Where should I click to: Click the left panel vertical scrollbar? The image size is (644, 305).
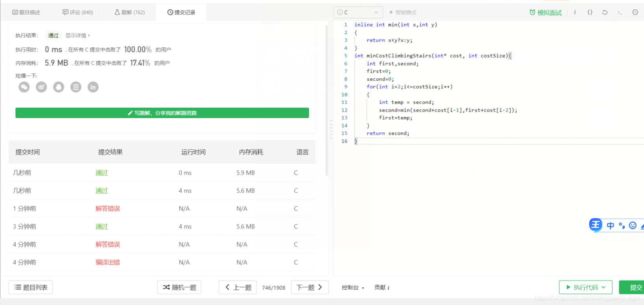[327, 100]
